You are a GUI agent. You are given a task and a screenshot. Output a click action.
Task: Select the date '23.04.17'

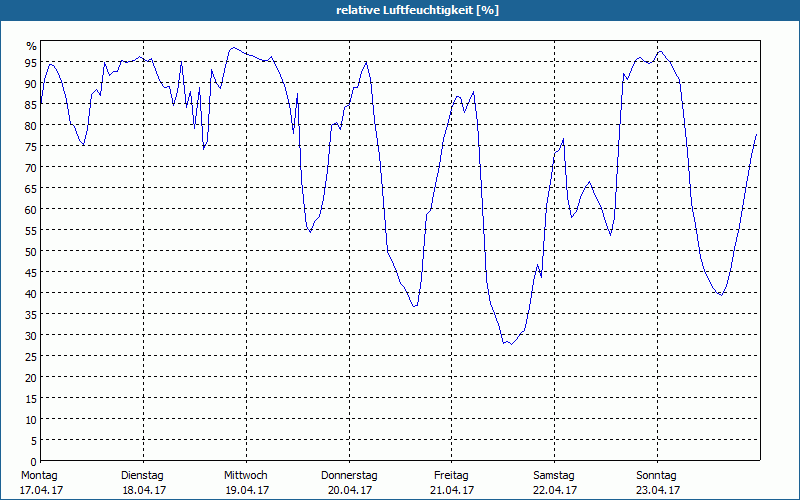click(658, 490)
